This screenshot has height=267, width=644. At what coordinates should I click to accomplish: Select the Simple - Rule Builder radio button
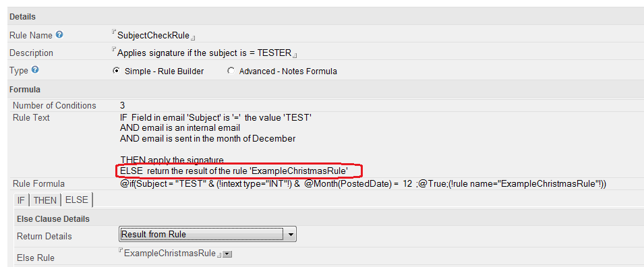116,71
